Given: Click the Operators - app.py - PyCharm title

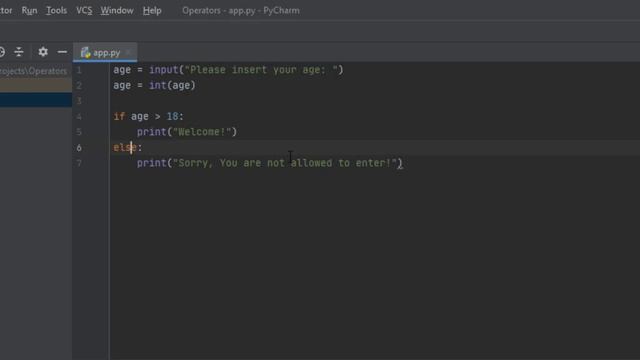Looking at the screenshot, I should 241,11.
